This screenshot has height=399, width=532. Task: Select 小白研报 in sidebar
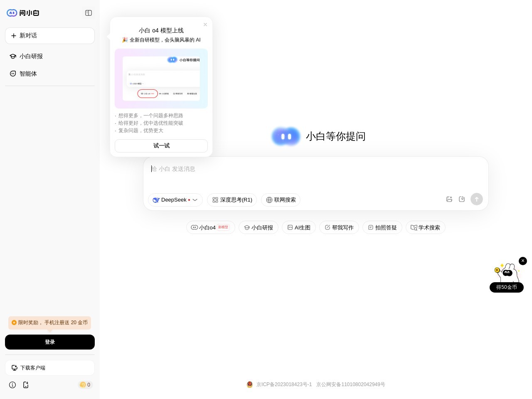pos(31,56)
